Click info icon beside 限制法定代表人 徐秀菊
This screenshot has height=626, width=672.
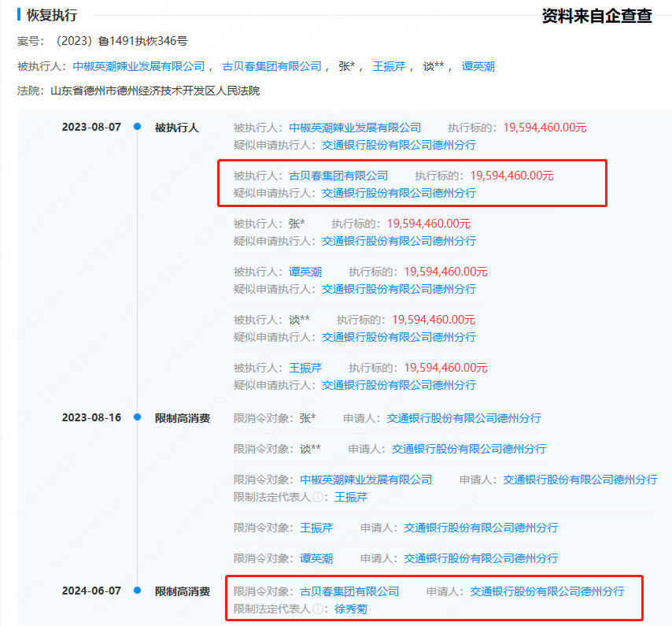tap(318, 609)
